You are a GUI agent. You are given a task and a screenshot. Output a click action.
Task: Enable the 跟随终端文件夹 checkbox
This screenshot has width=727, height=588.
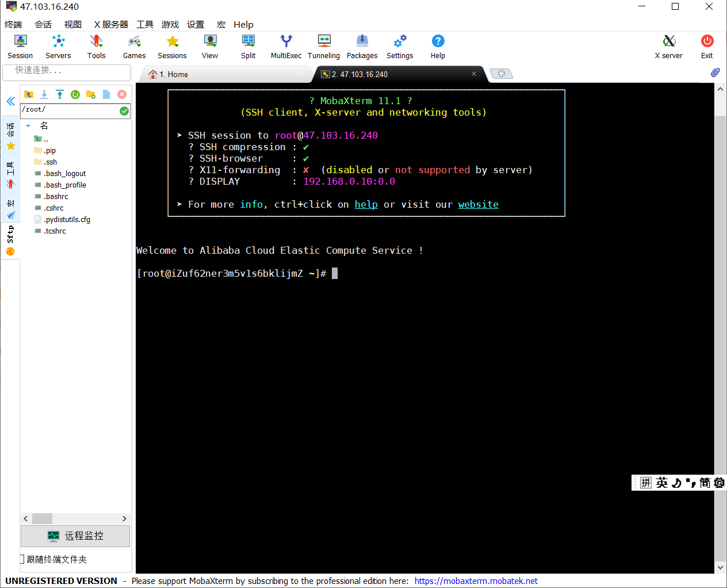click(22, 559)
